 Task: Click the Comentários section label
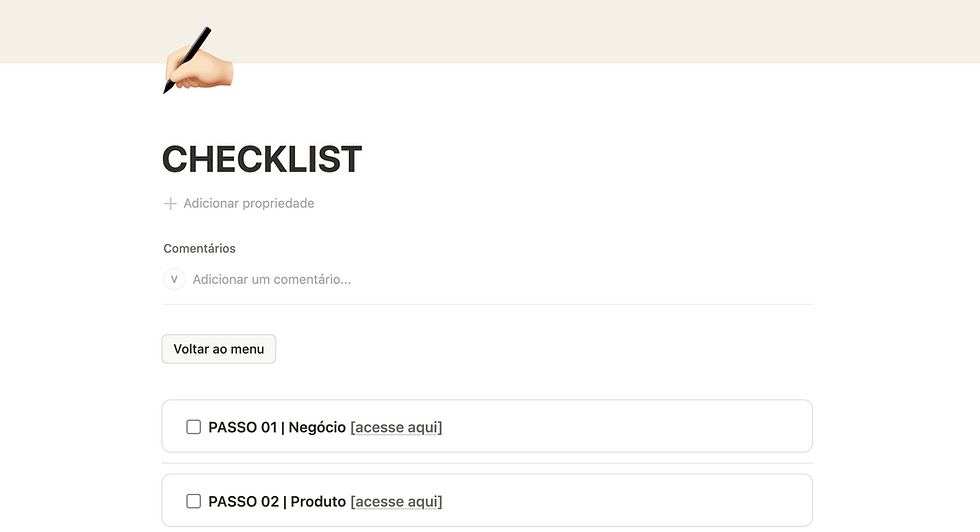[x=199, y=249]
